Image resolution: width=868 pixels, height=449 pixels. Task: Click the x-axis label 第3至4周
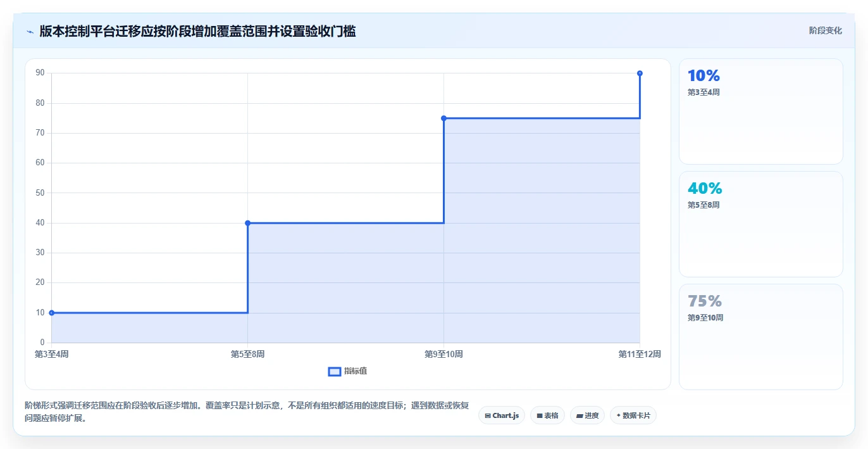[x=51, y=354]
